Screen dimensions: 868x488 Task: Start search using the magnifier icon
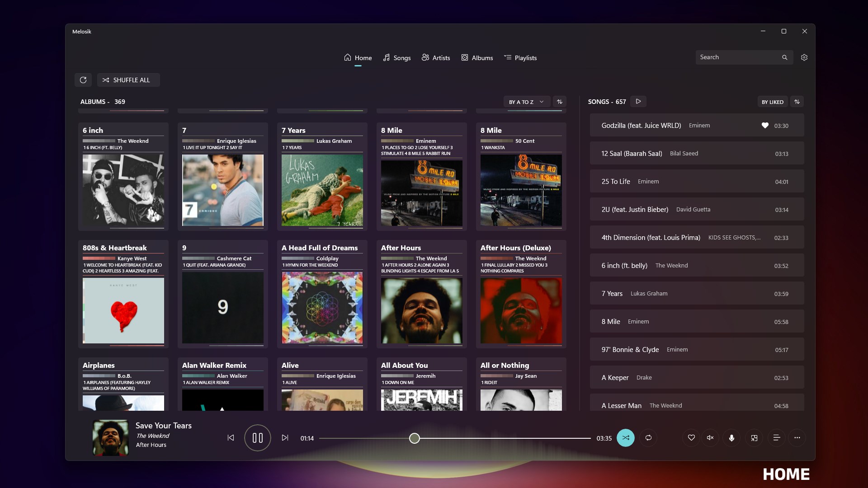click(x=784, y=57)
